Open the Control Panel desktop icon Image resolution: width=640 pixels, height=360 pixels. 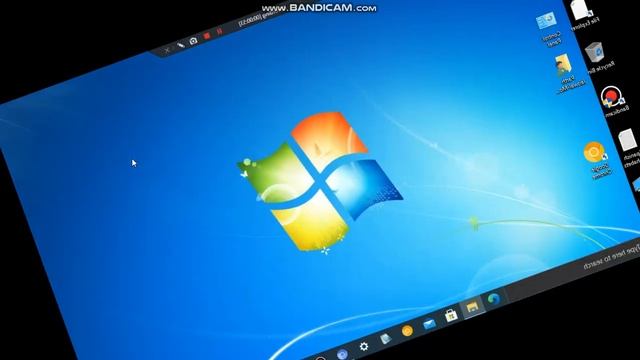pyautogui.click(x=549, y=29)
